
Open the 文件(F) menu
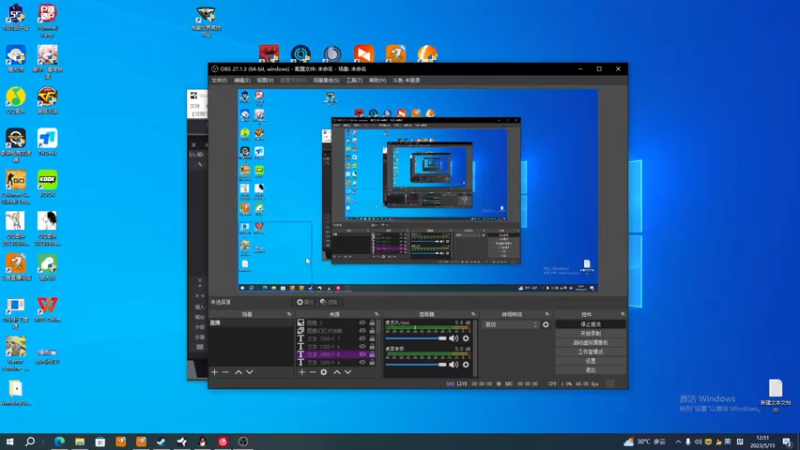pos(219,81)
